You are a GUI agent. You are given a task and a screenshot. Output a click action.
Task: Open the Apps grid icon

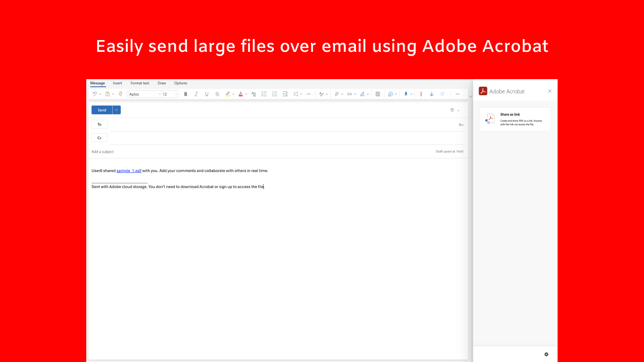(x=378, y=94)
